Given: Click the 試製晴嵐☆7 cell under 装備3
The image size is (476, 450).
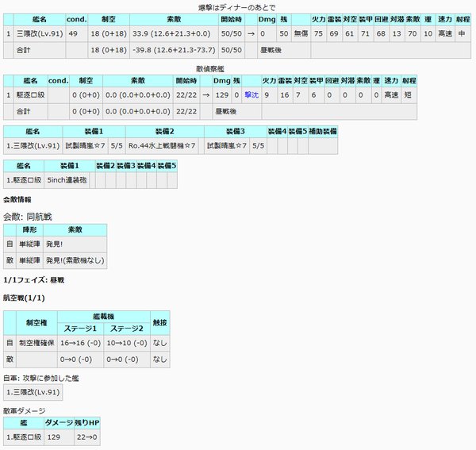Looking at the screenshot, I should click(227, 146).
